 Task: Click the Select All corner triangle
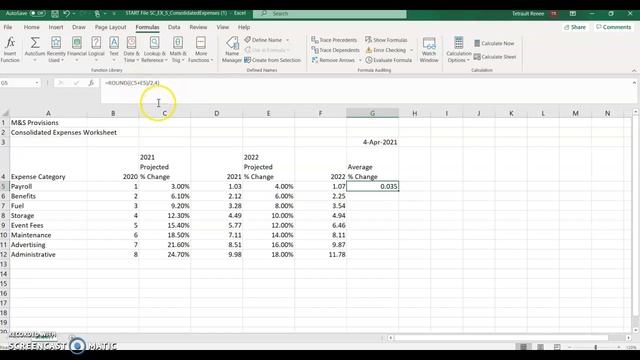click(5, 113)
